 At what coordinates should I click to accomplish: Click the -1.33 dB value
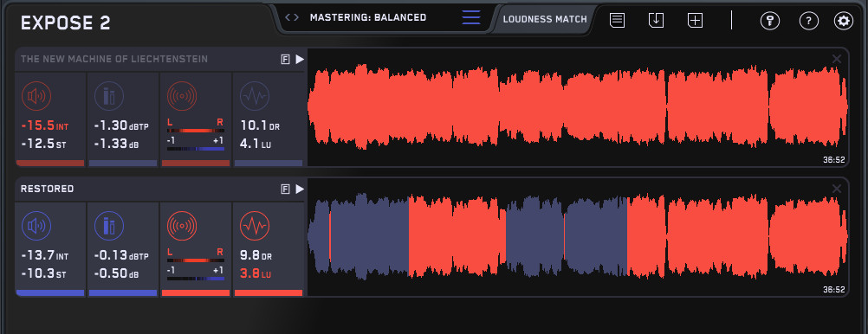[x=116, y=144]
